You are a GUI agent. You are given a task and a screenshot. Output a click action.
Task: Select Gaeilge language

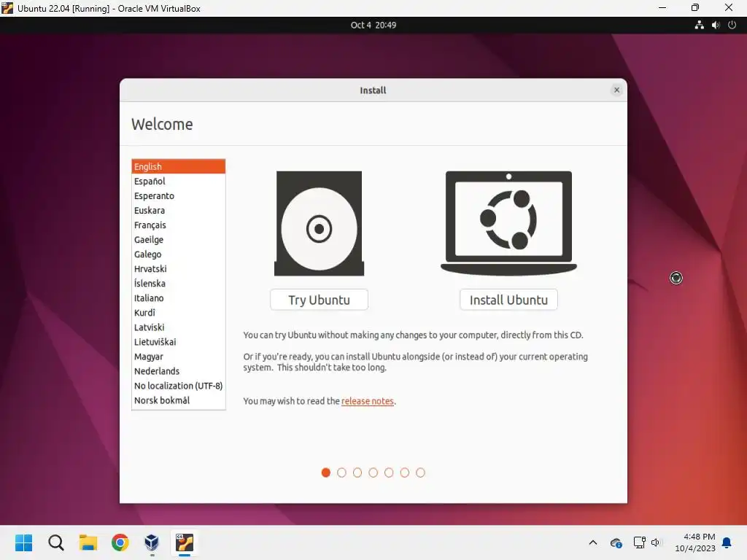pos(178,239)
